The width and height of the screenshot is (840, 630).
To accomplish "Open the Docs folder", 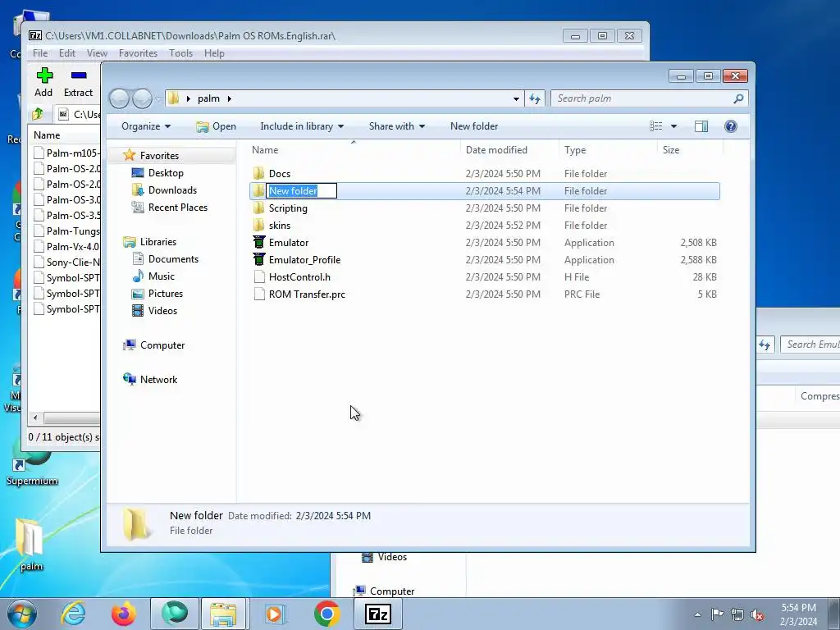I will tap(279, 174).
